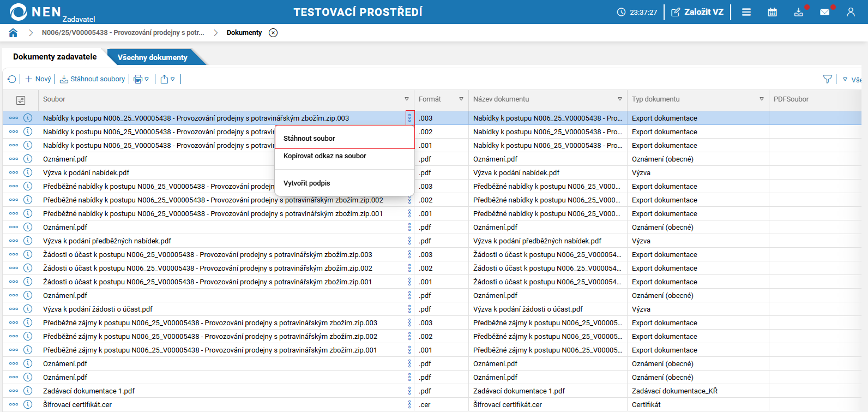868x412 pixels.
Task: Open the header downloads tray icon
Action: tap(798, 12)
